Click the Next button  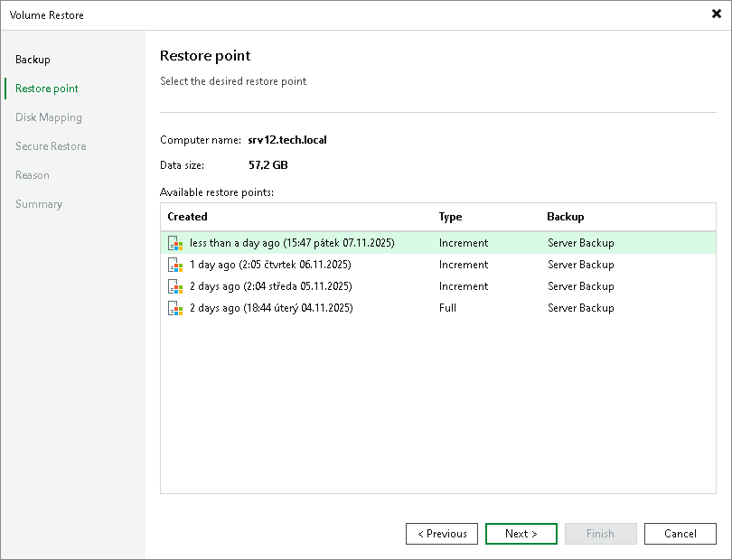click(x=521, y=534)
